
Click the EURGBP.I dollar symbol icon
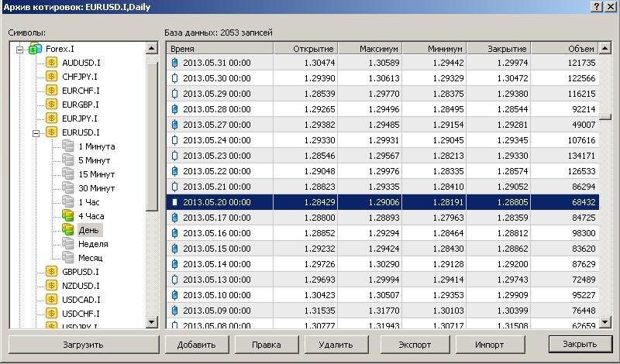[51, 105]
